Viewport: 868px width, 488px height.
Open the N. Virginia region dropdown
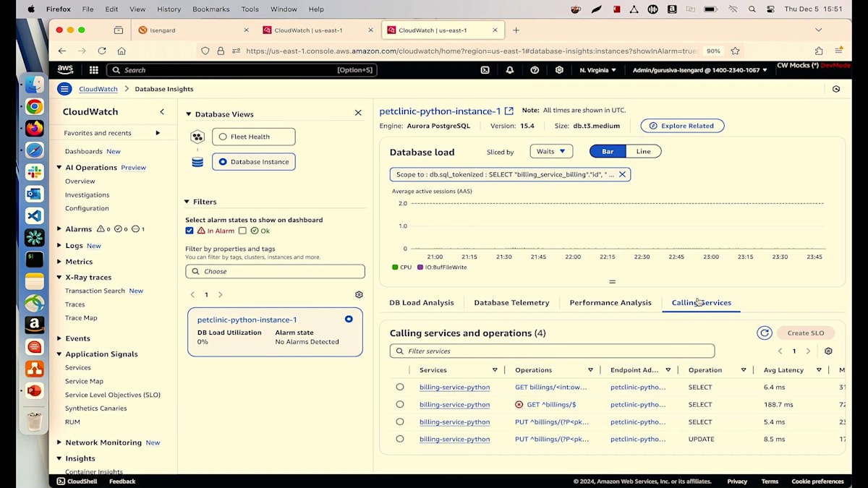pyautogui.click(x=597, y=70)
